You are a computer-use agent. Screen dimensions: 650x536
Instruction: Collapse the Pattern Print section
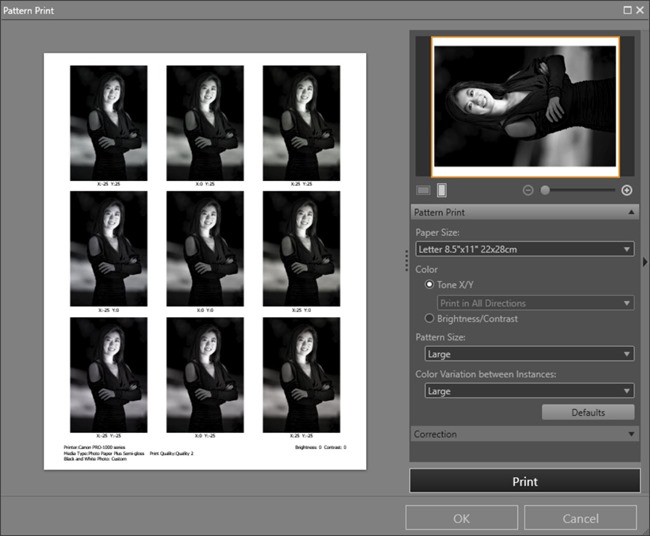tap(524, 212)
